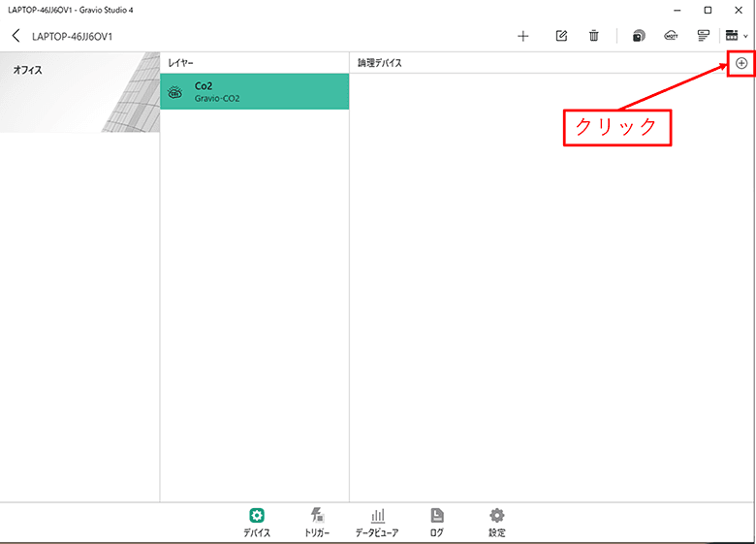The height and width of the screenshot is (544, 756).
Task: Open the ログ tab
Action: [x=437, y=523]
